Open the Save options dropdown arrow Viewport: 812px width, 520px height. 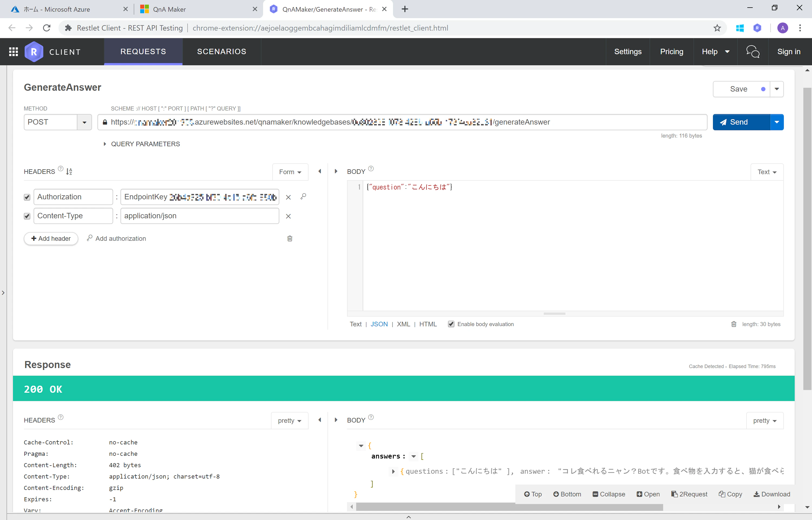[x=777, y=89]
